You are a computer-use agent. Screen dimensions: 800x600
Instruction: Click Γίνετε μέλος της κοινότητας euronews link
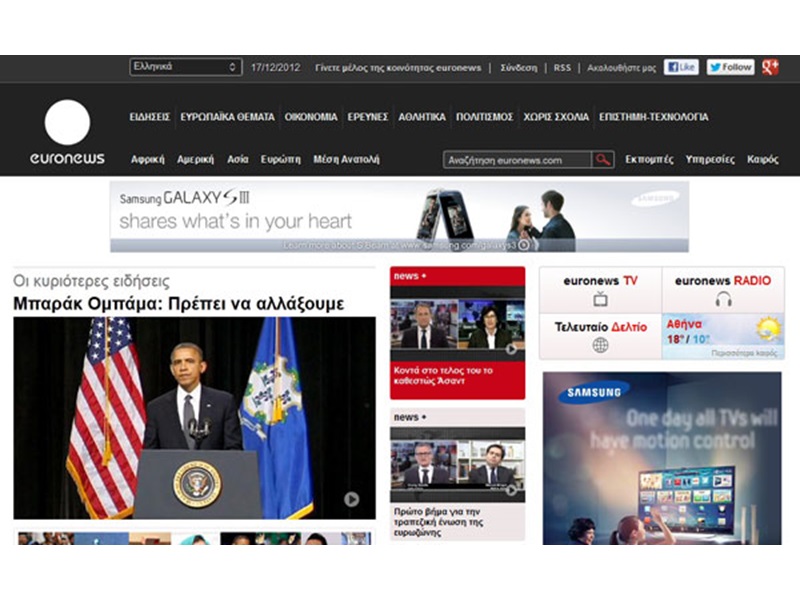tap(398, 68)
